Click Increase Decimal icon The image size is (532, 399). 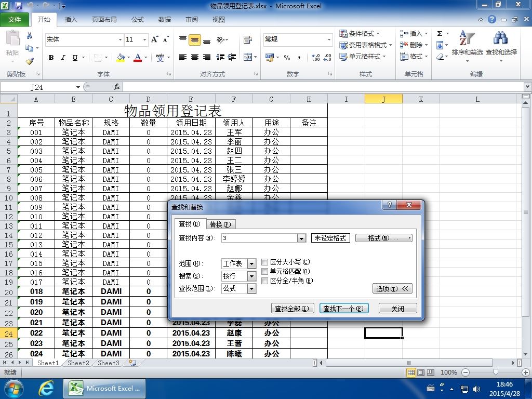pos(315,58)
